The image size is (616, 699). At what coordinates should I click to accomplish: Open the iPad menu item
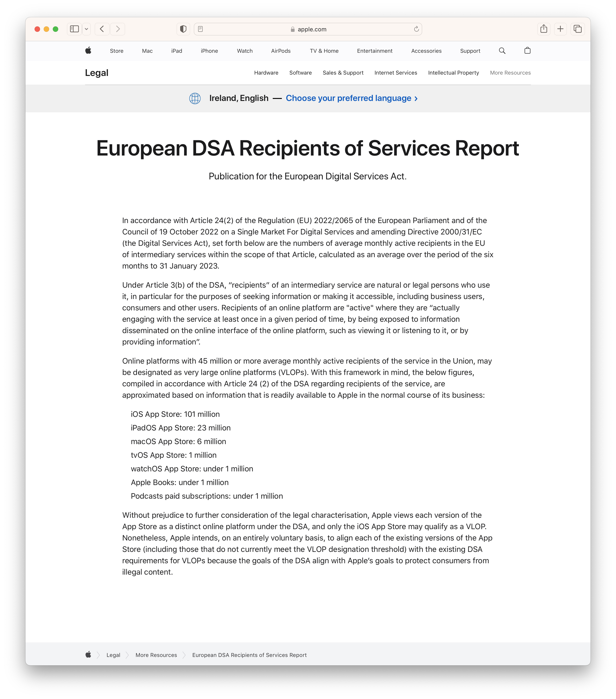pos(177,51)
